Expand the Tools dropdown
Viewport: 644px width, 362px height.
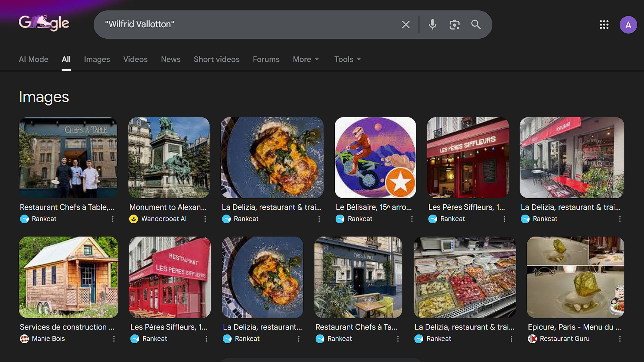(347, 59)
